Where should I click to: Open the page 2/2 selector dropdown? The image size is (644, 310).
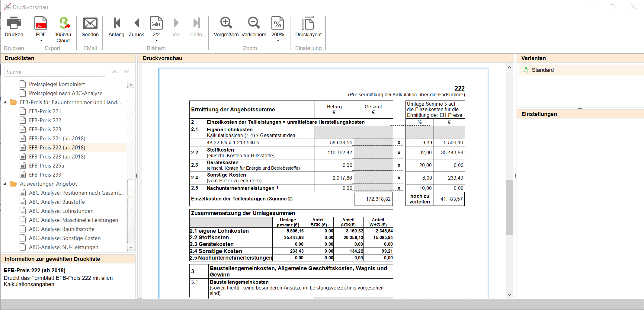156,40
